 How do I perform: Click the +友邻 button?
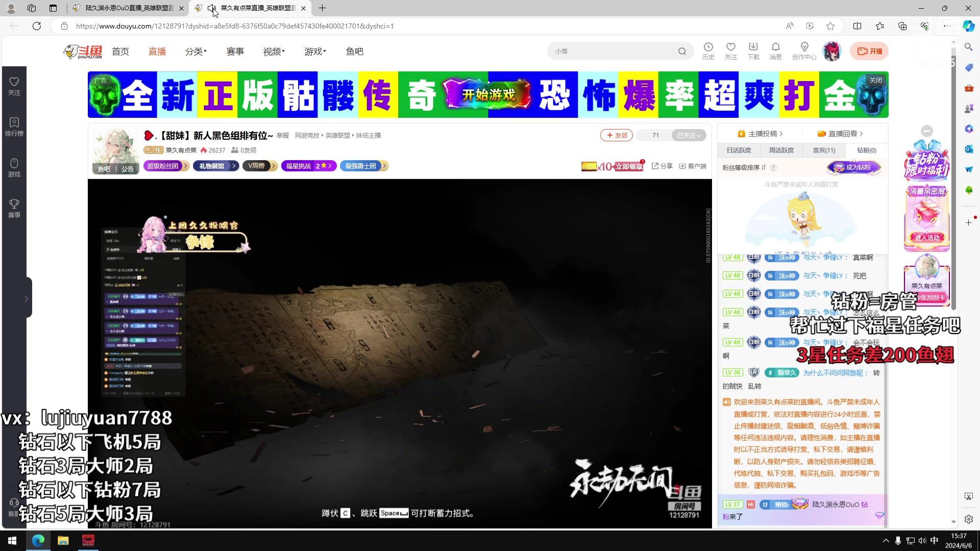click(x=617, y=135)
